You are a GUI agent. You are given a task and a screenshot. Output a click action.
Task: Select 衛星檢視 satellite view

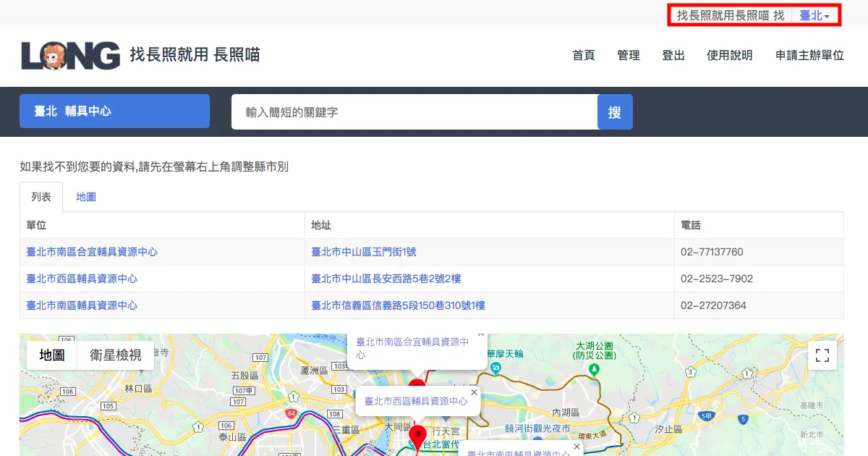[116, 355]
